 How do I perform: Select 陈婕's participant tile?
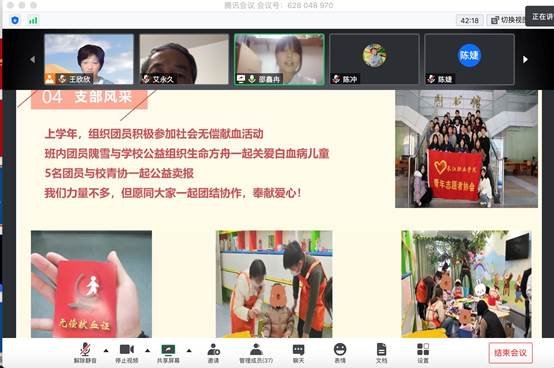pos(469,59)
